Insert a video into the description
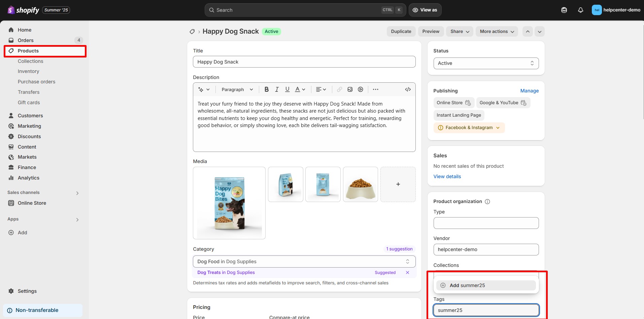This screenshot has width=644, height=319. pos(361,89)
